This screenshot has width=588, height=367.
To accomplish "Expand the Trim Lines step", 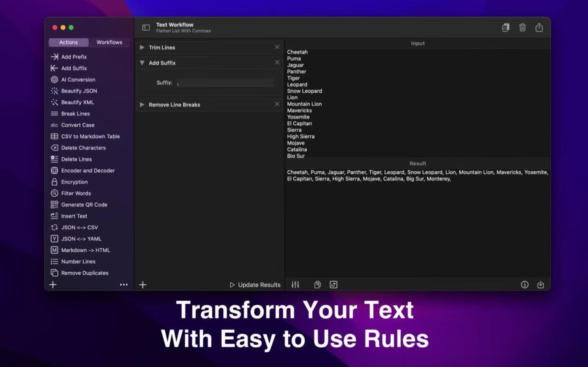I will click(x=142, y=47).
